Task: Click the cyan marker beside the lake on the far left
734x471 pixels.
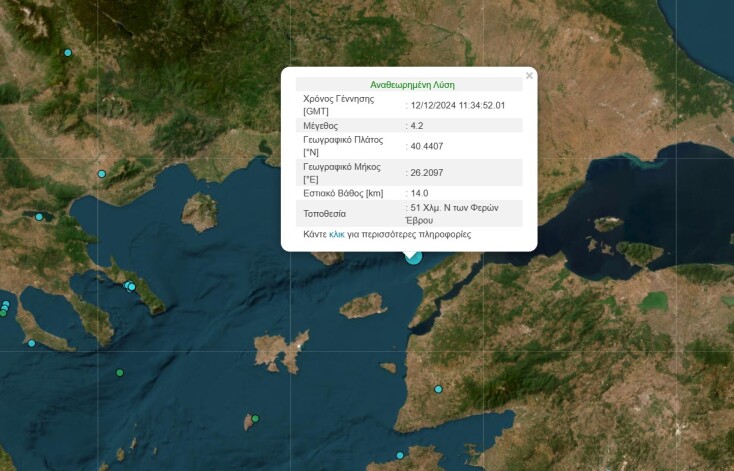Action: tap(39, 217)
